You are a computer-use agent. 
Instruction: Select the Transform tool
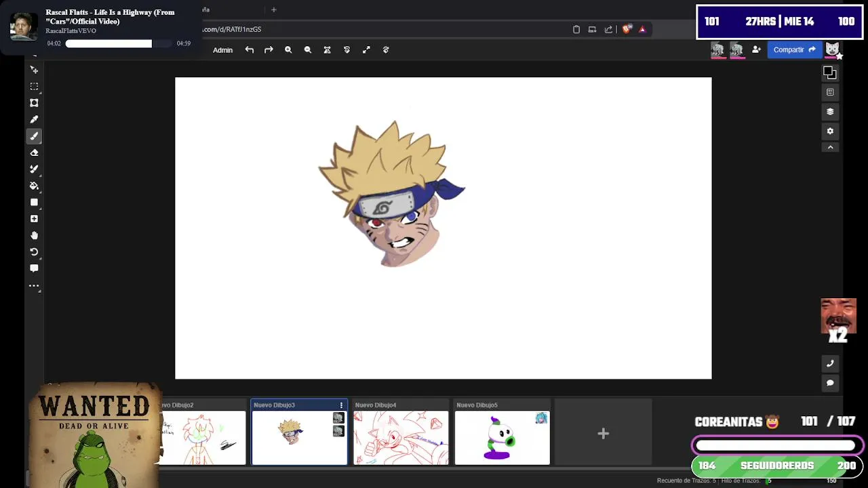[x=34, y=103]
